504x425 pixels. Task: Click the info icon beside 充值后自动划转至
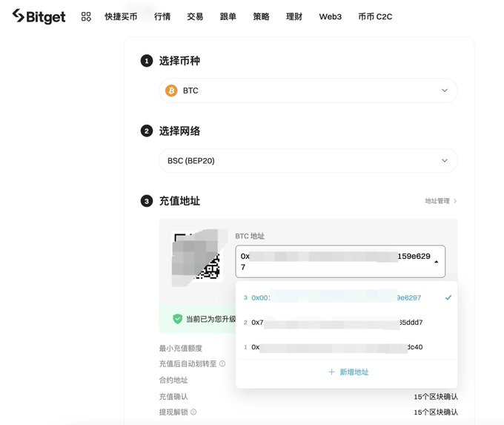[222, 363]
